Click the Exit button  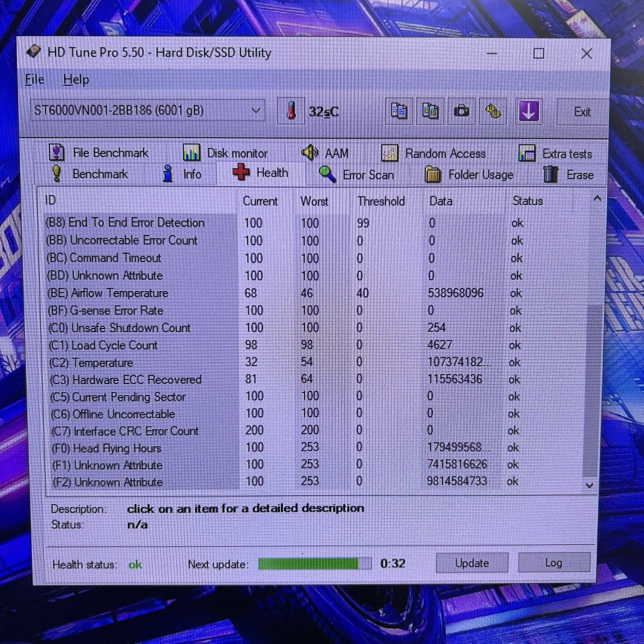tap(582, 112)
